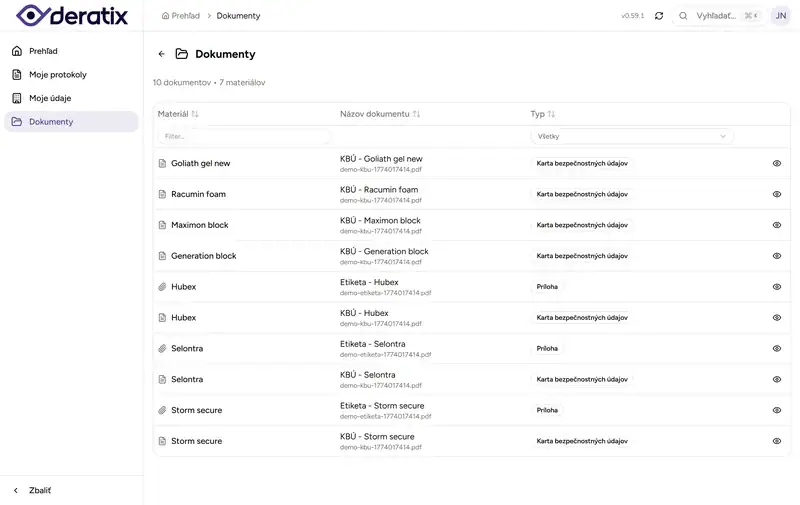Click the sort icon next to Typ
800x505 pixels.
point(551,114)
